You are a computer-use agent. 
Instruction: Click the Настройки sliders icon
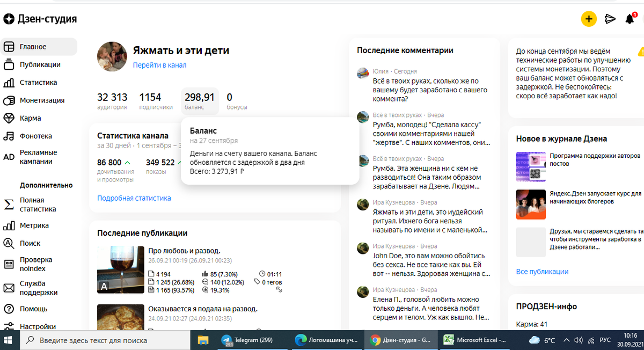(x=9, y=326)
